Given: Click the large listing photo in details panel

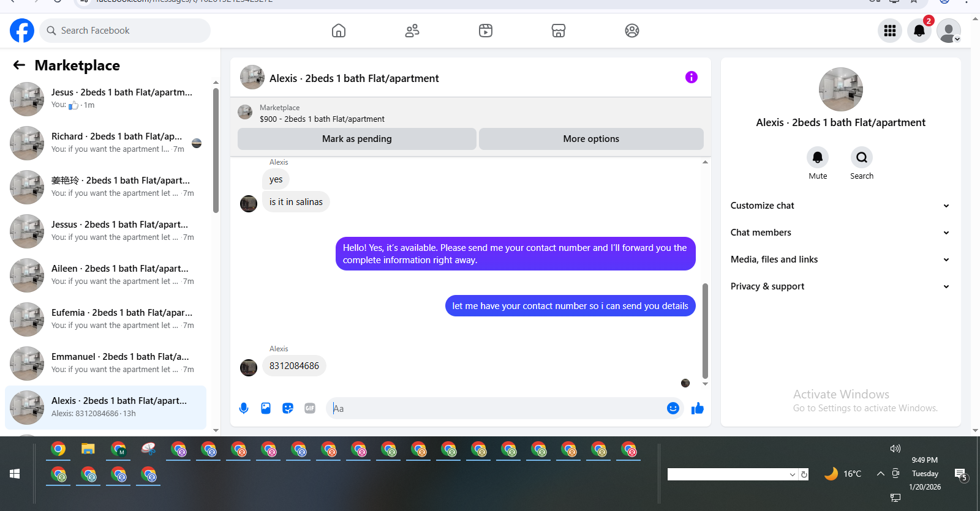Looking at the screenshot, I should (x=841, y=89).
